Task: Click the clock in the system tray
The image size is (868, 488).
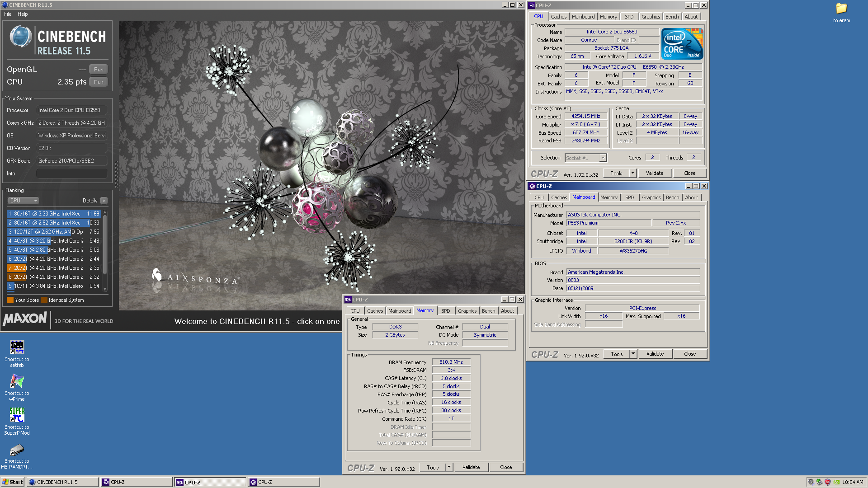Action: pos(853,482)
